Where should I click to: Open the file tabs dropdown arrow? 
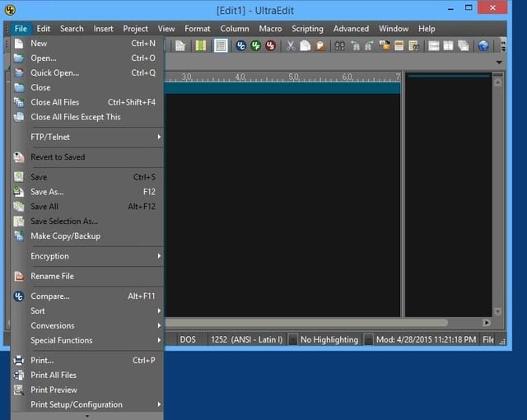click(x=499, y=62)
